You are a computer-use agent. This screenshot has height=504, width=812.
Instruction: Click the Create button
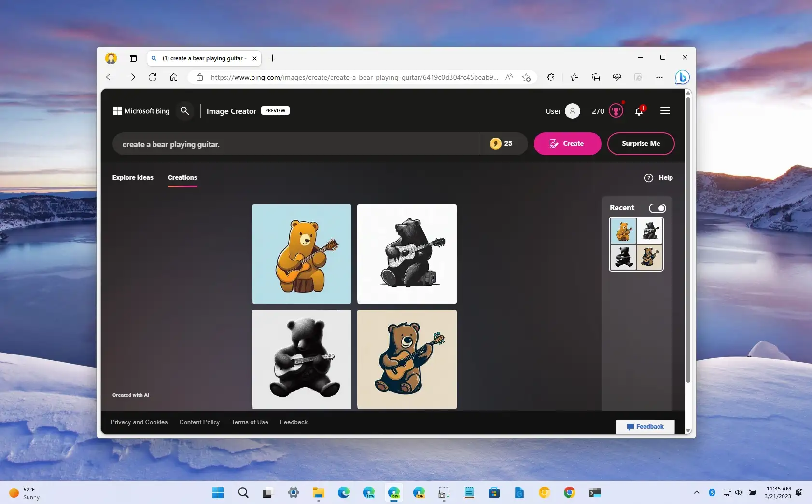pyautogui.click(x=567, y=143)
